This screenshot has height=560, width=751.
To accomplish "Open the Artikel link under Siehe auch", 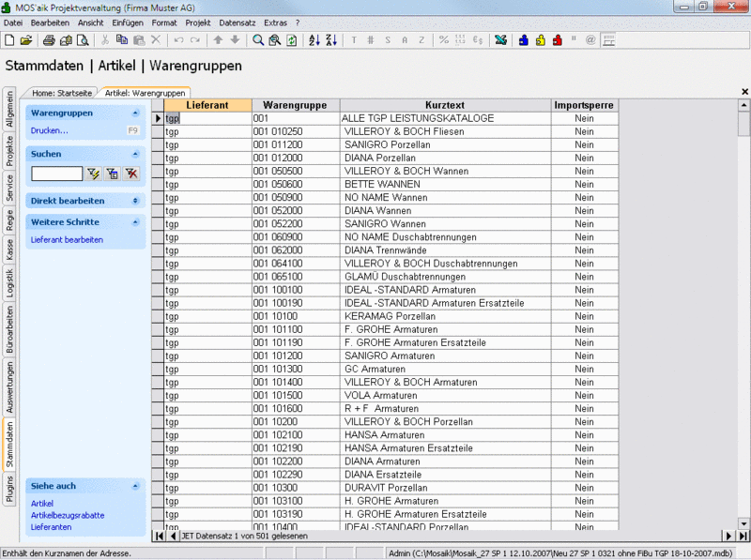I will coord(42,504).
